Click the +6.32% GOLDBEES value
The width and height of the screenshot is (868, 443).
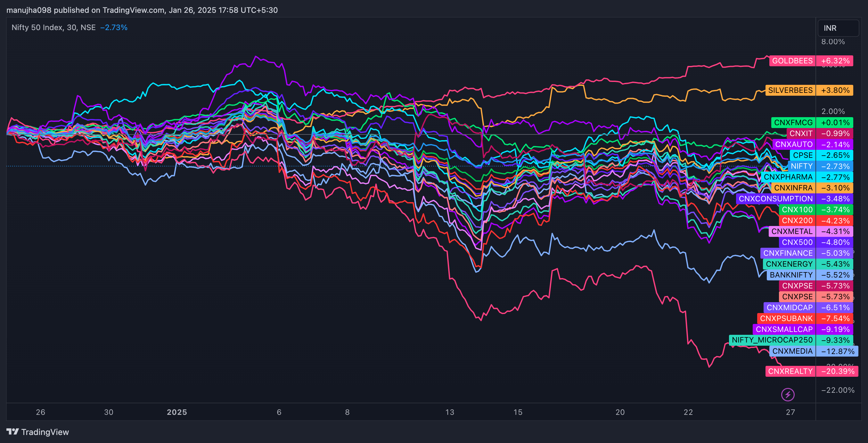pyautogui.click(x=835, y=61)
